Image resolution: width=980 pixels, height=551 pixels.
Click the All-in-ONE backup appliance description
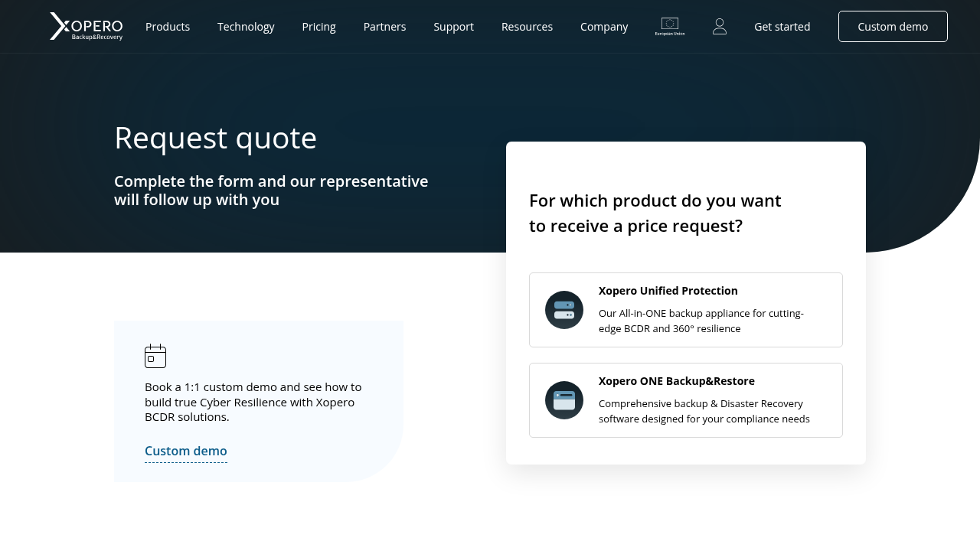701,321
